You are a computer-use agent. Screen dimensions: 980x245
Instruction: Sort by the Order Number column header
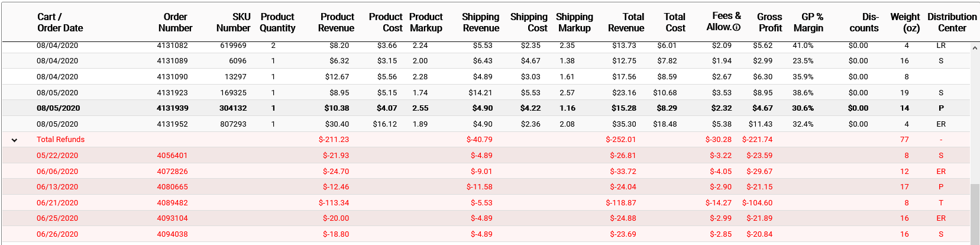click(x=175, y=22)
